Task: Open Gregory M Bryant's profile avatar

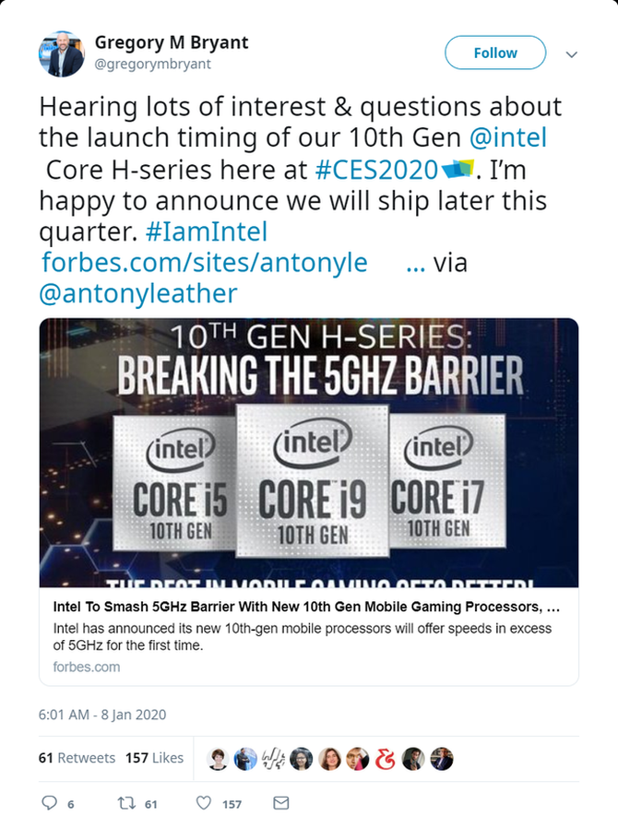Action: pyautogui.click(x=61, y=53)
